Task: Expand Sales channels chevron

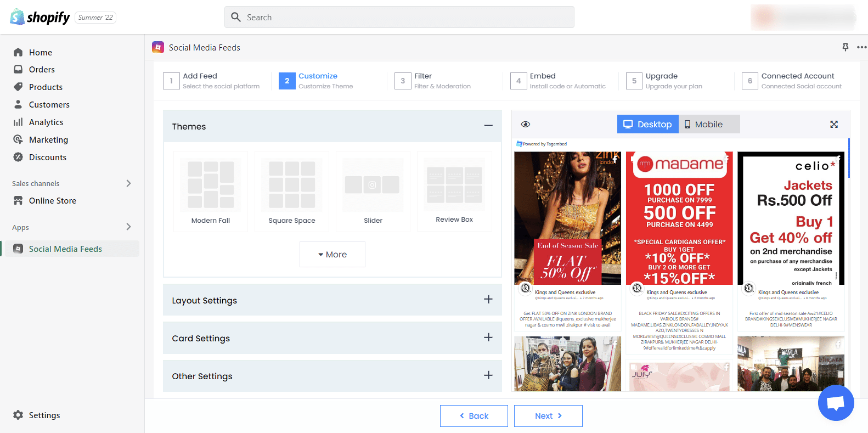Action: 128,183
